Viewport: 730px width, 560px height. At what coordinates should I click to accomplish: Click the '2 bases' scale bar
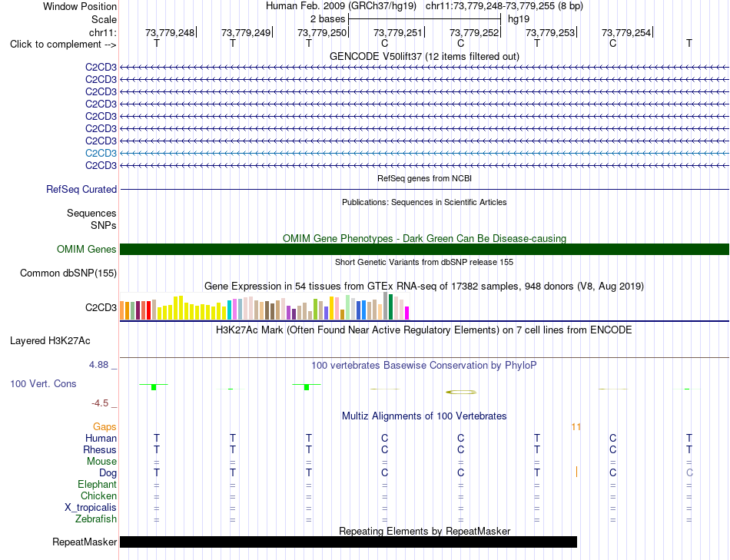pyautogui.click(x=424, y=19)
